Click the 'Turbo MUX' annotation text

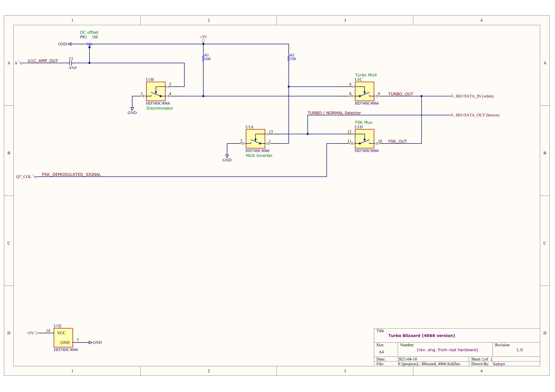point(366,75)
